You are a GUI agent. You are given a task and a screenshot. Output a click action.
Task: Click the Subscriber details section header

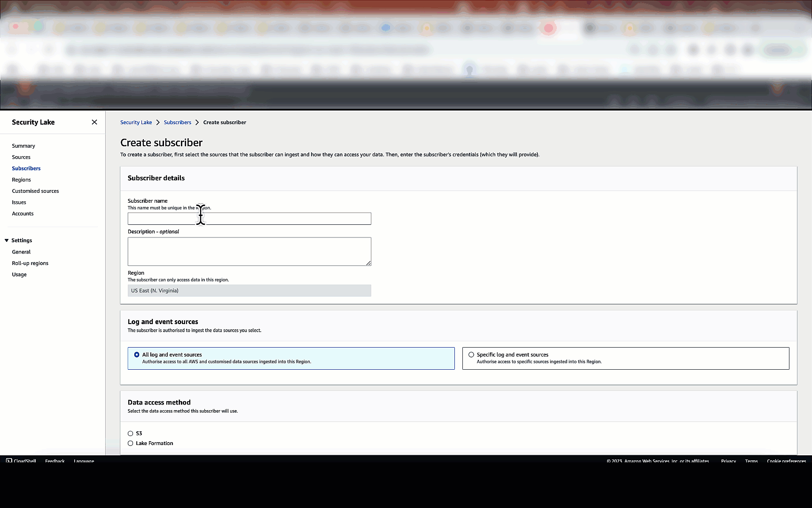coord(156,178)
